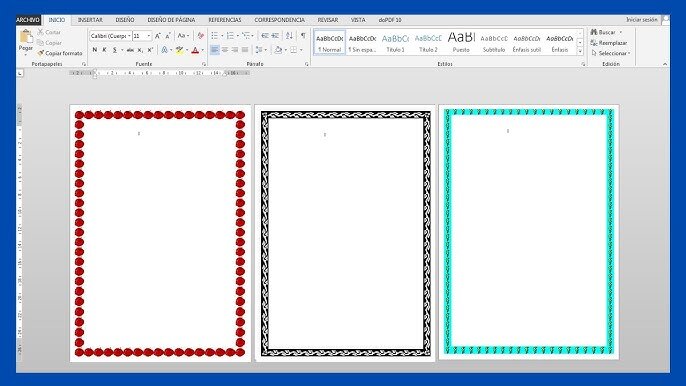Center align the paragraph text
This screenshot has width=686, height=386.
(x=225, y=50)
